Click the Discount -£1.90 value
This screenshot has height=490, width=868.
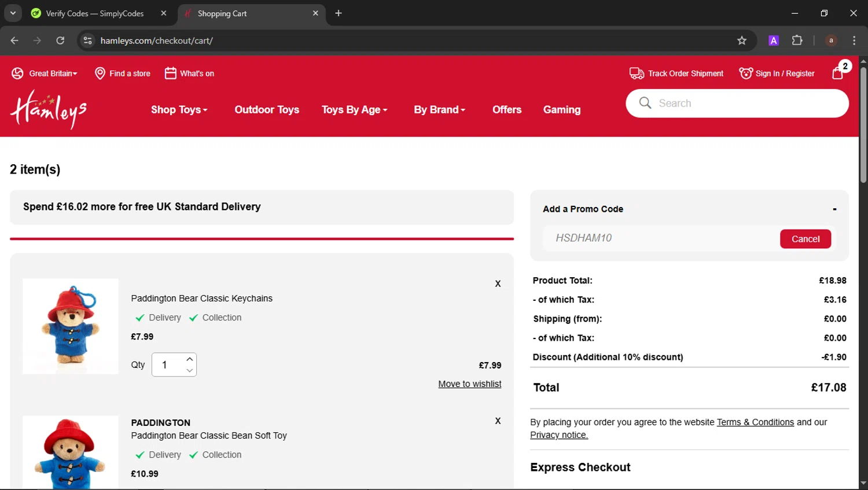(x=834, y=357)
